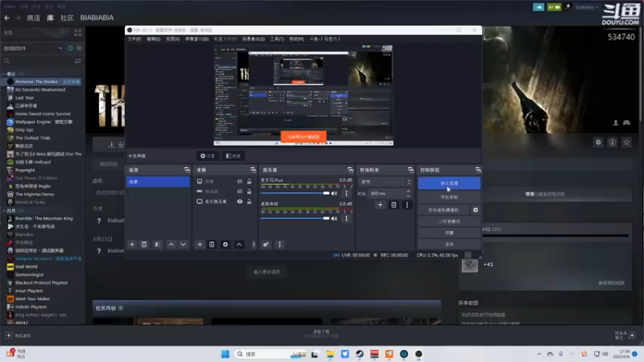644x362 pixels.
Task: Increase transition duration 300 ms stepper
Action: pos(408,191)
